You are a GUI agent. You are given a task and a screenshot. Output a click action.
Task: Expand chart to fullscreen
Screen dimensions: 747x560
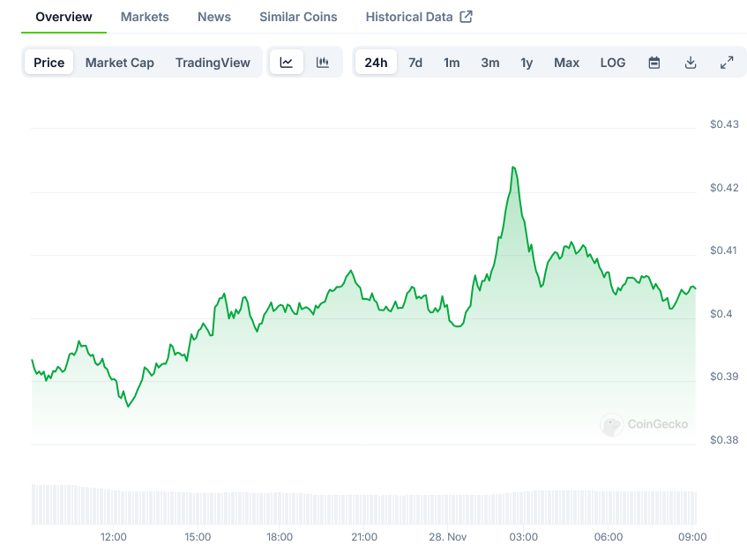(727, 63)
